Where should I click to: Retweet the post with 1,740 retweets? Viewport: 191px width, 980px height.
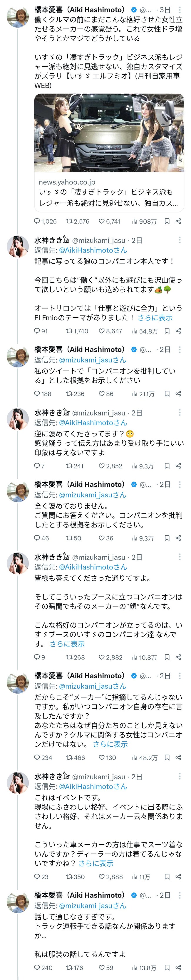(x=69, y=331)
